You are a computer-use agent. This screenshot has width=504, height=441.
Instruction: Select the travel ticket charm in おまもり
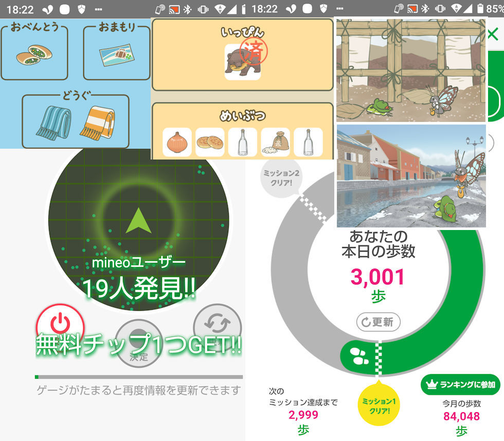click(x=117, y=55)
